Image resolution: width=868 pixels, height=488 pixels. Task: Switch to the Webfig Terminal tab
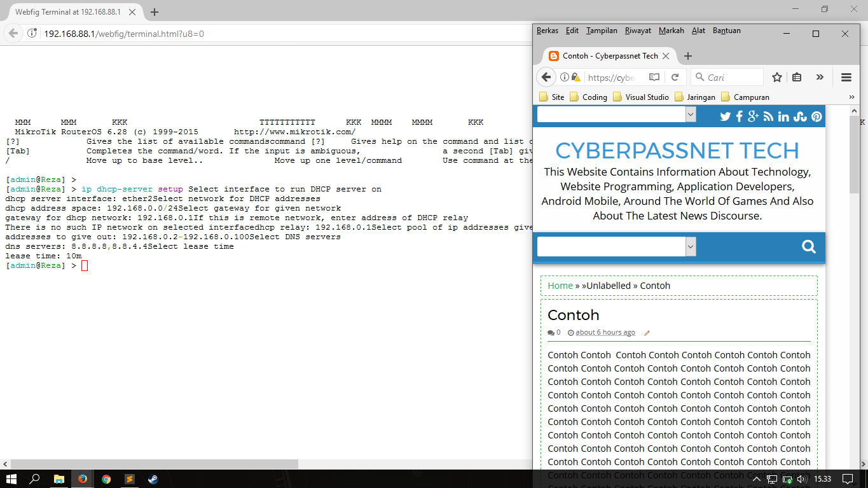point(70,11)
